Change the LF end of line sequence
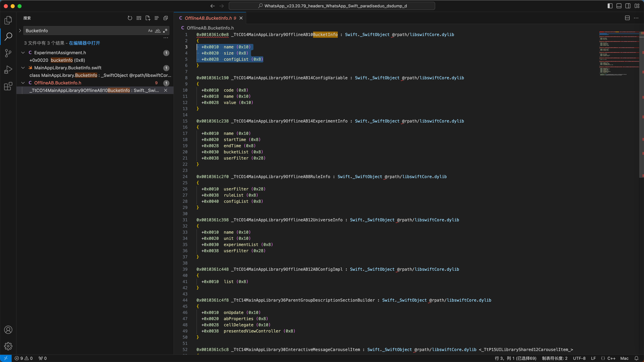The height and width of the screenshot is (362, 644). pos(593,358)
